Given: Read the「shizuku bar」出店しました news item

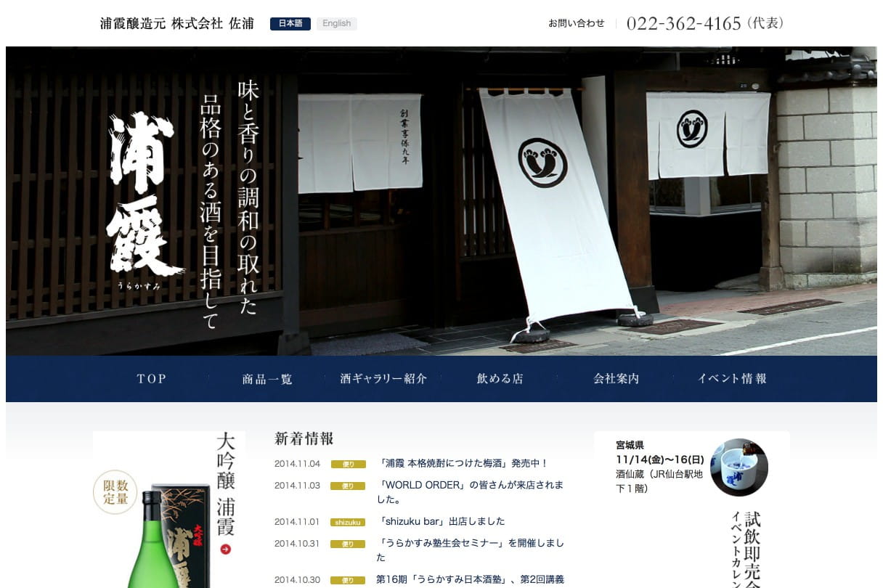Looking at the screenshot, I should (x=441, y=521).
